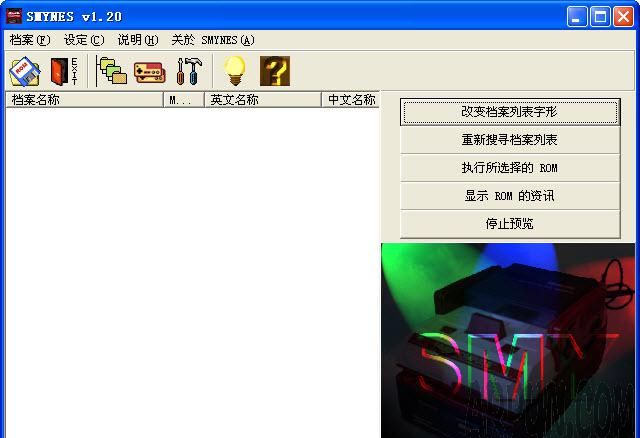This screenshot has width=640, height=438.
Task: Click the yellow light bulb icon
Action: click(x=235, y=71)
